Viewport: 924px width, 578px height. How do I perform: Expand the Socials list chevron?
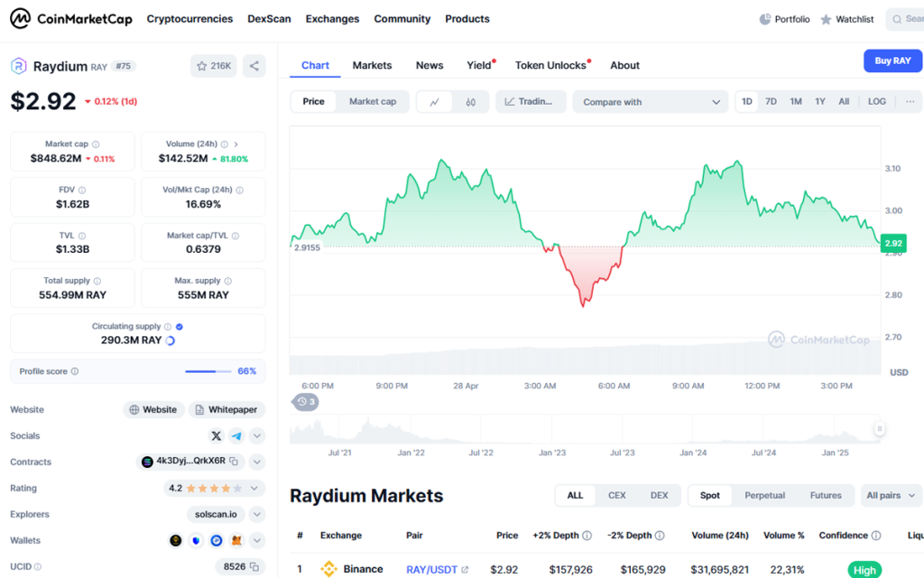tap(257, 436)
